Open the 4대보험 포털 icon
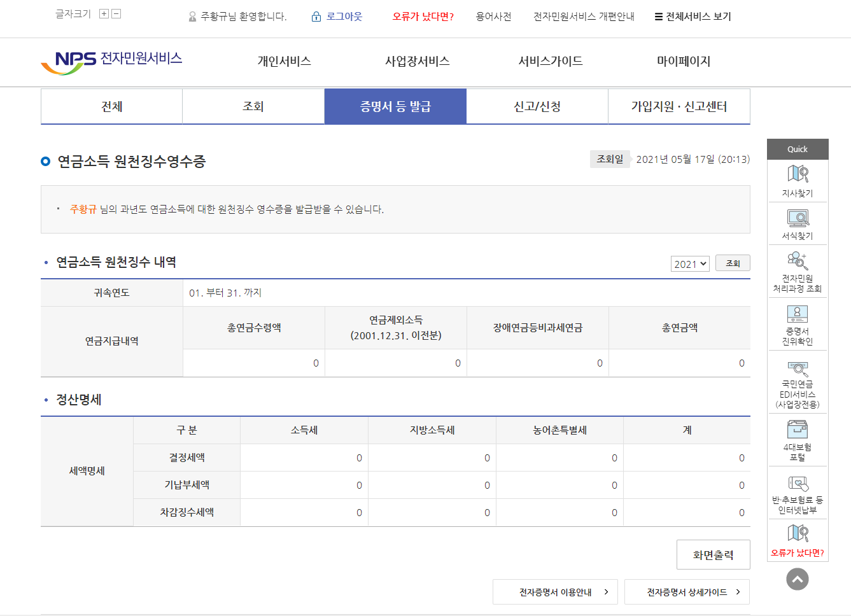This screenshot has width=851, height=616. point(798,430)
